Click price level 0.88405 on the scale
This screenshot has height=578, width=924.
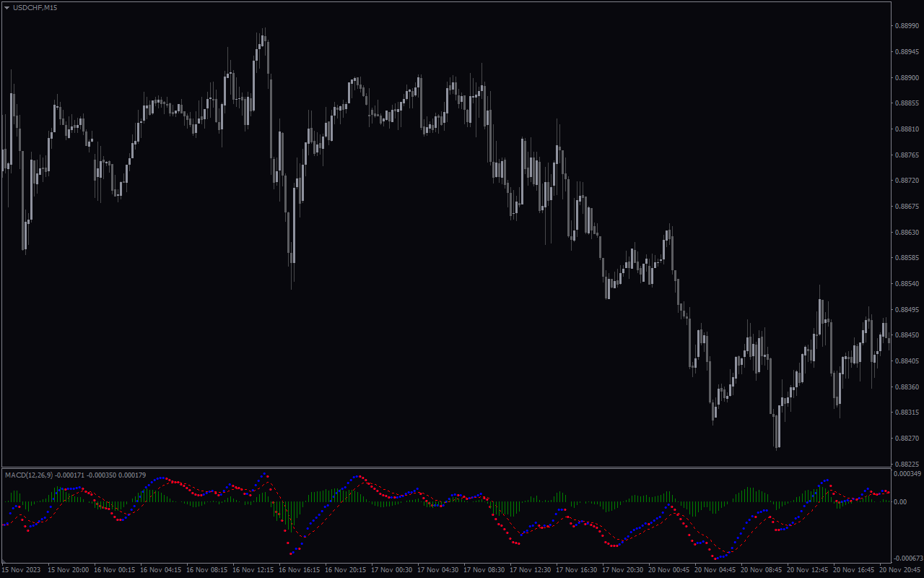[907, 361]
